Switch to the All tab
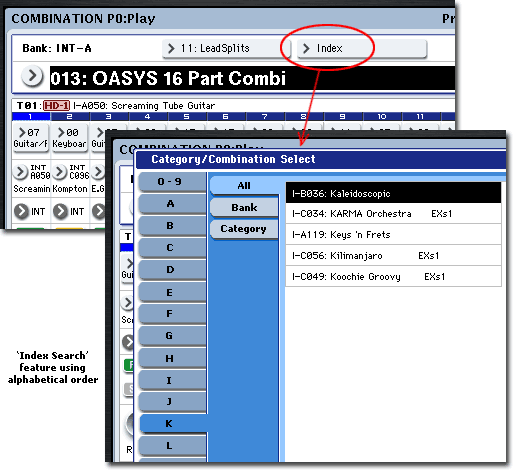The image size is (515, 473). (x=244, y=185)
